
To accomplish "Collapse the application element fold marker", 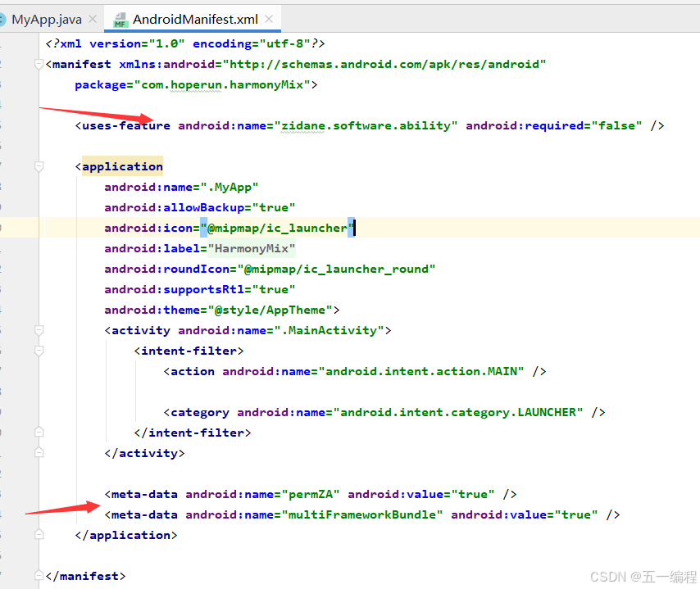I will [x=39, y=166].
